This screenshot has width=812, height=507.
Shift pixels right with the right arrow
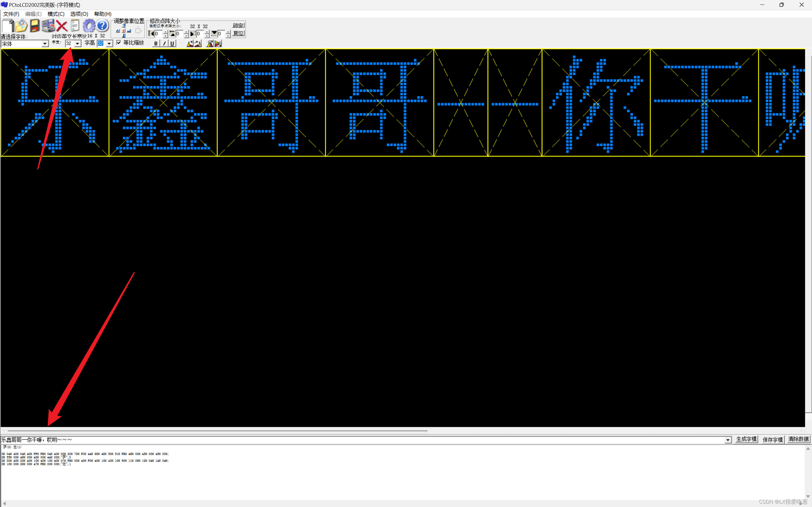[129, 31]
